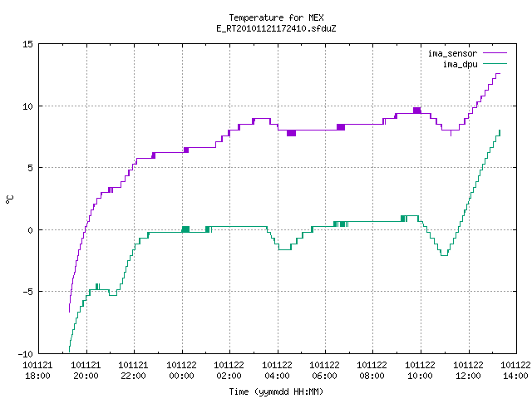Click the x-axis label '101122 12:00'

[469, 371]
